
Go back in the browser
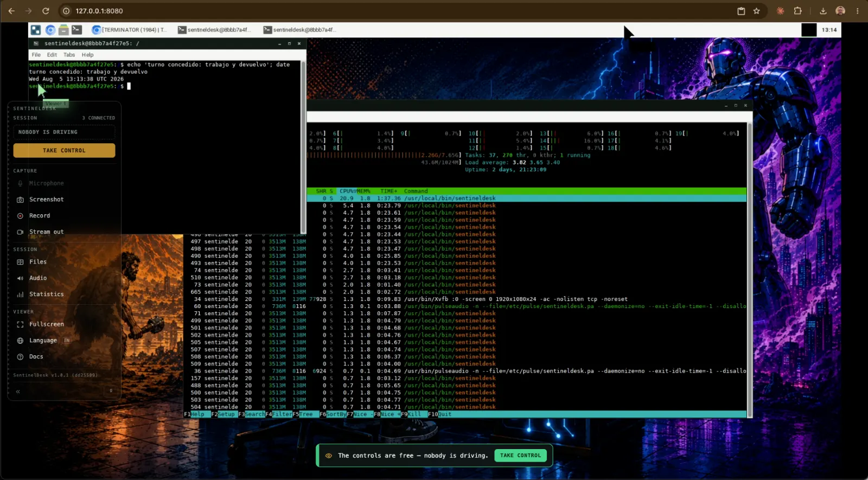11,11
